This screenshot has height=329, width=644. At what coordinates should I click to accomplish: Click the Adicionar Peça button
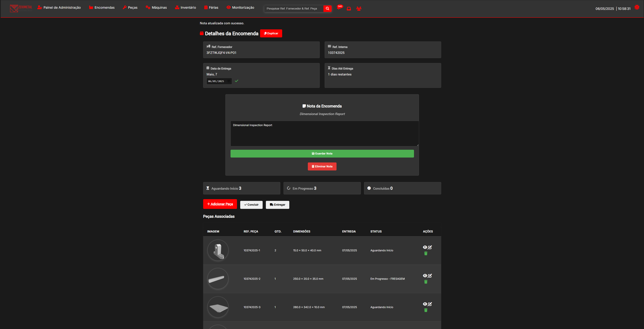click(220, 204)
